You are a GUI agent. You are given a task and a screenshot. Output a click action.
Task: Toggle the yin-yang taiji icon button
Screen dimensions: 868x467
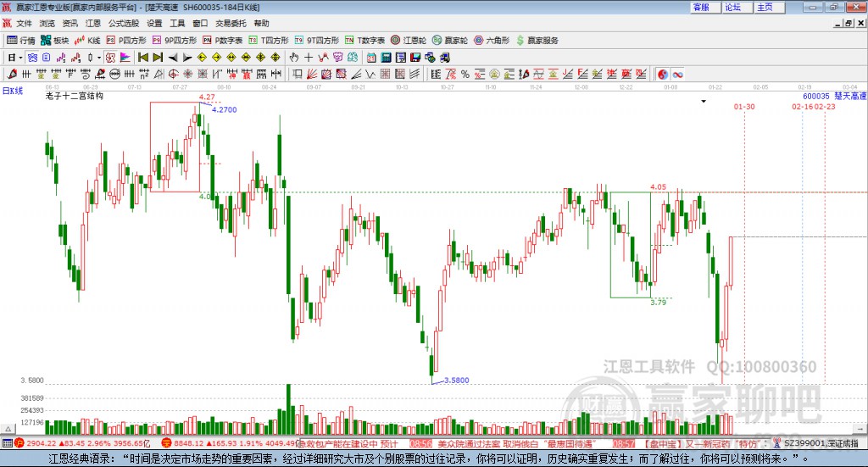click(x=663, y=74)
